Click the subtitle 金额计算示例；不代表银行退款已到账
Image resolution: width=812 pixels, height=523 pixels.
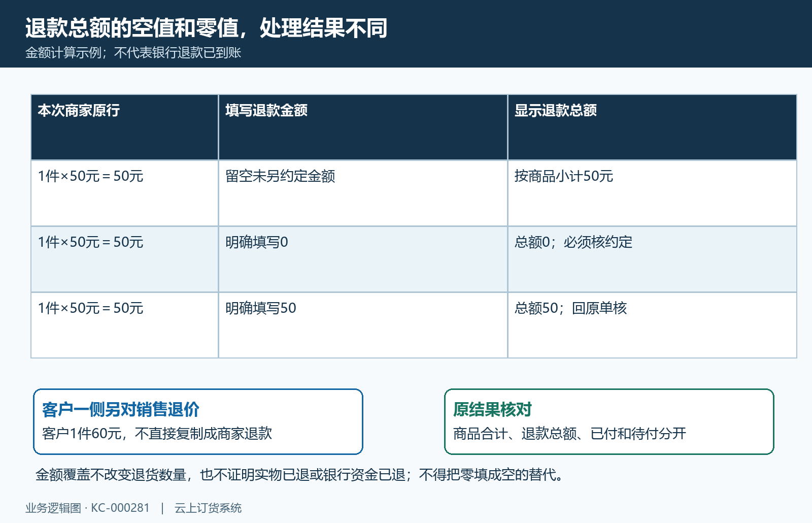tap(133, 53)
